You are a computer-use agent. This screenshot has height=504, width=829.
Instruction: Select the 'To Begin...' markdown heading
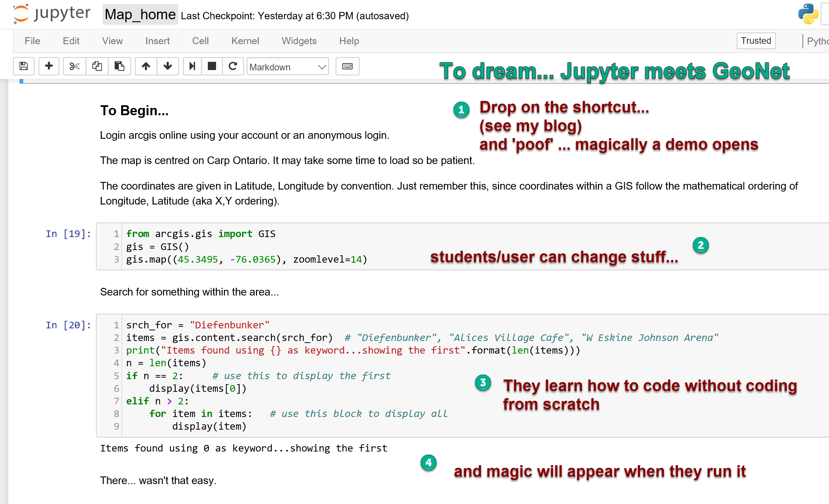pyautogui.click(x=134, y=111)
